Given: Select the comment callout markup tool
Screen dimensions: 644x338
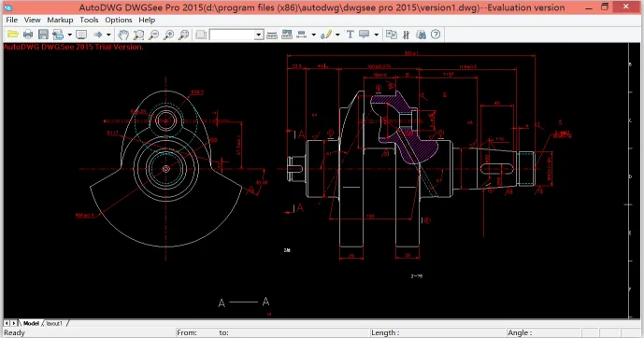Looking at the screenshot, I should coord(365,35).
